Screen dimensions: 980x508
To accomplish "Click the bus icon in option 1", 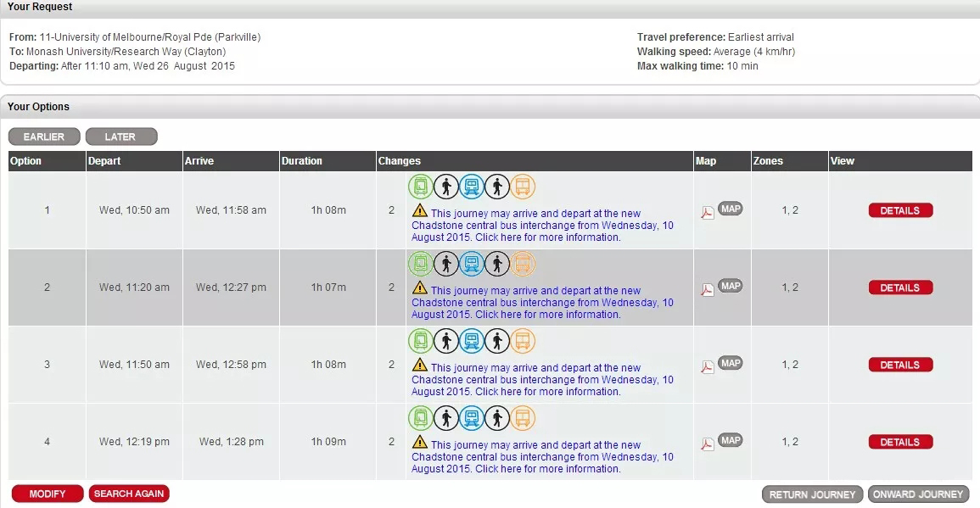I will click(523, 187).
